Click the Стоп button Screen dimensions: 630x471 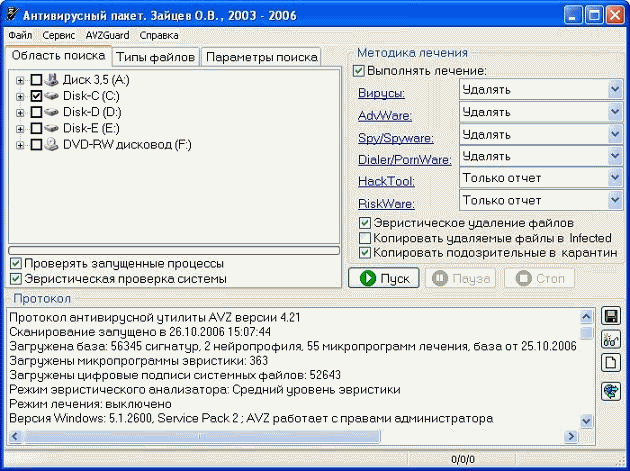pyautogui.click(x=540, y=278)
